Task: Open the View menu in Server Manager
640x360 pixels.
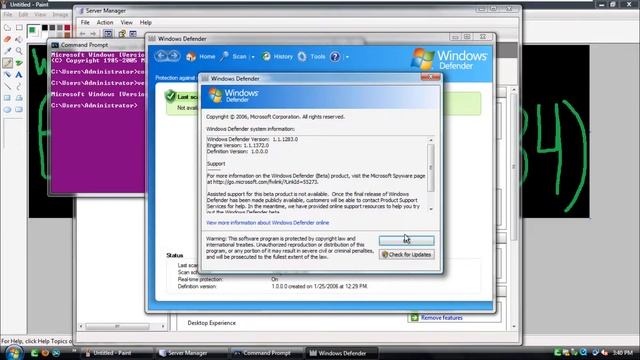Action: 127,22
